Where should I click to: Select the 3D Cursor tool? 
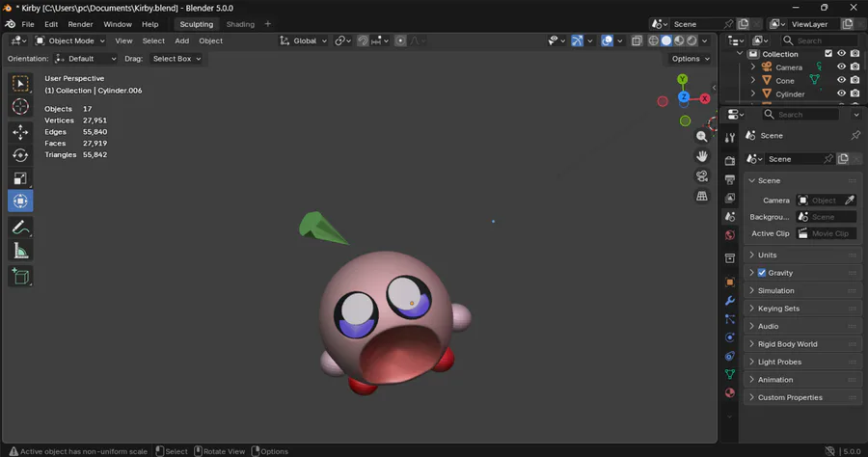[20, 106]
